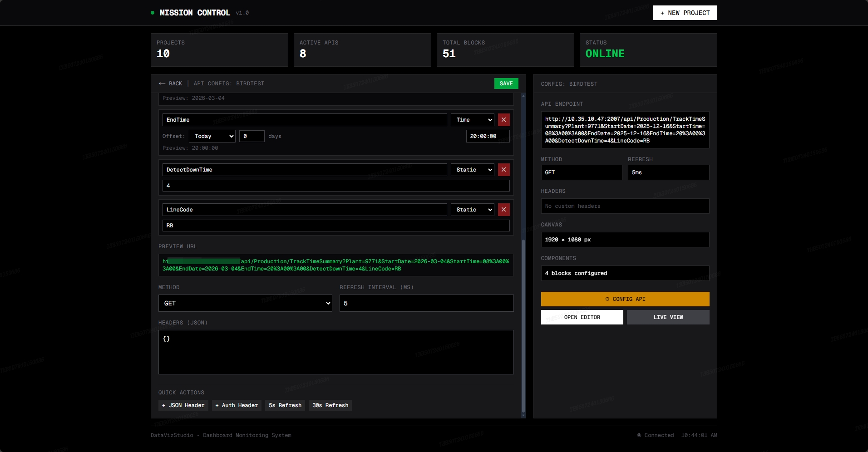Delete the EndTime parameter row
The image size is (868, 452).
pyautogui.click(x=503, y=120)
